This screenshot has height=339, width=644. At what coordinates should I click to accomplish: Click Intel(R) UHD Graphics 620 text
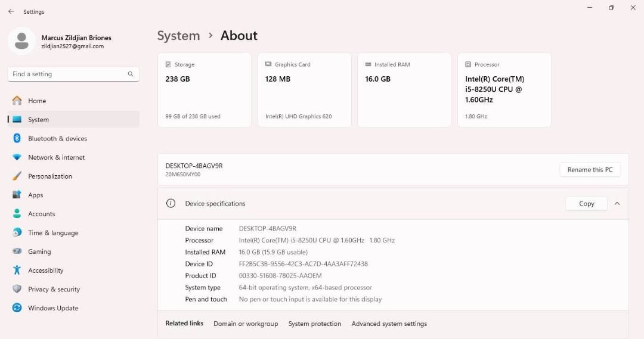click(299, 116)
